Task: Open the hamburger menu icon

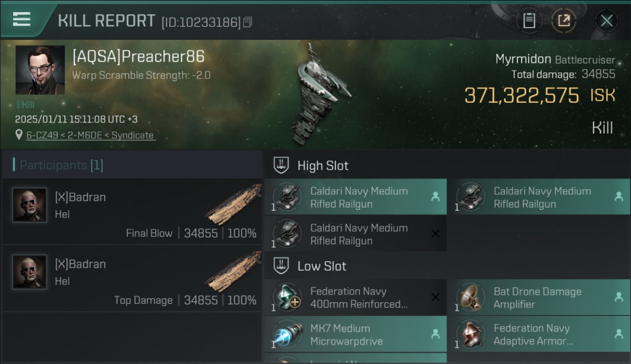Action: [x=22, y=19]
